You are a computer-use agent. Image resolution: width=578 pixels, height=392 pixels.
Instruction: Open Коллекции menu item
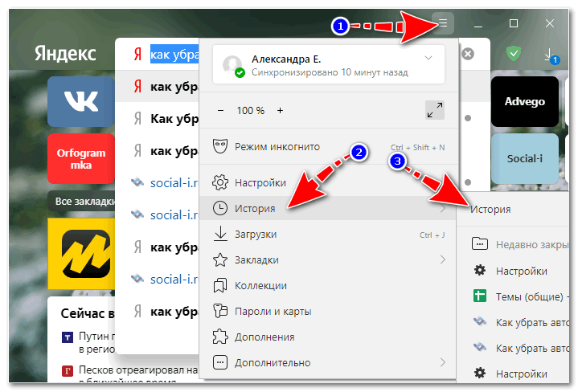(x=329, y=286)
